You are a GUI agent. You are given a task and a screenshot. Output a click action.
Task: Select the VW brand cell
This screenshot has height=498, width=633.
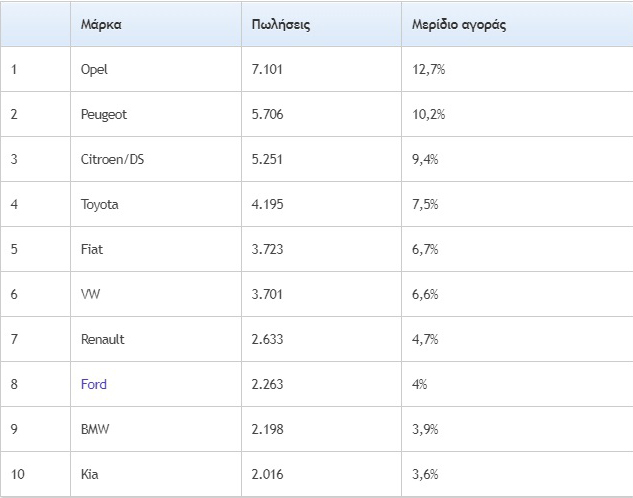point(91,294)
